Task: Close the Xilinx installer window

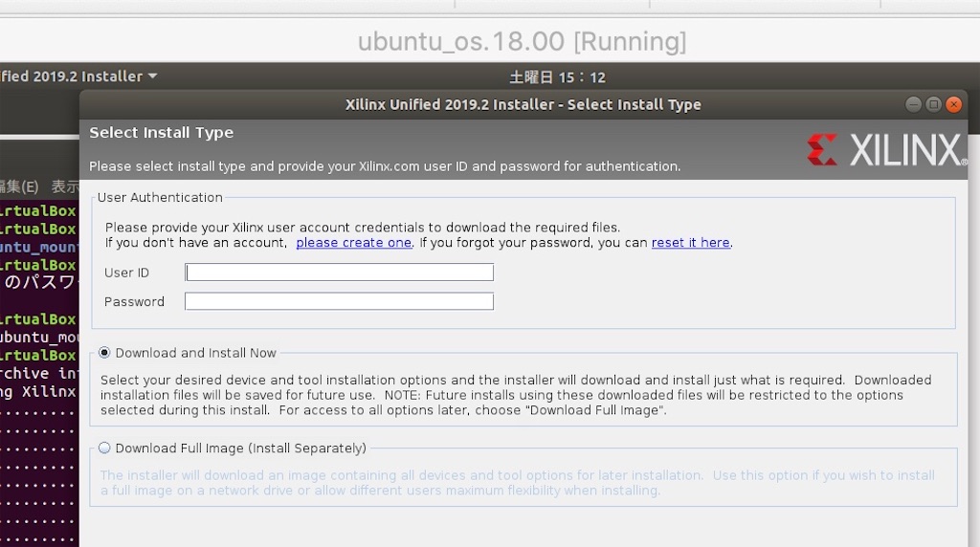Action: (953, 104)
